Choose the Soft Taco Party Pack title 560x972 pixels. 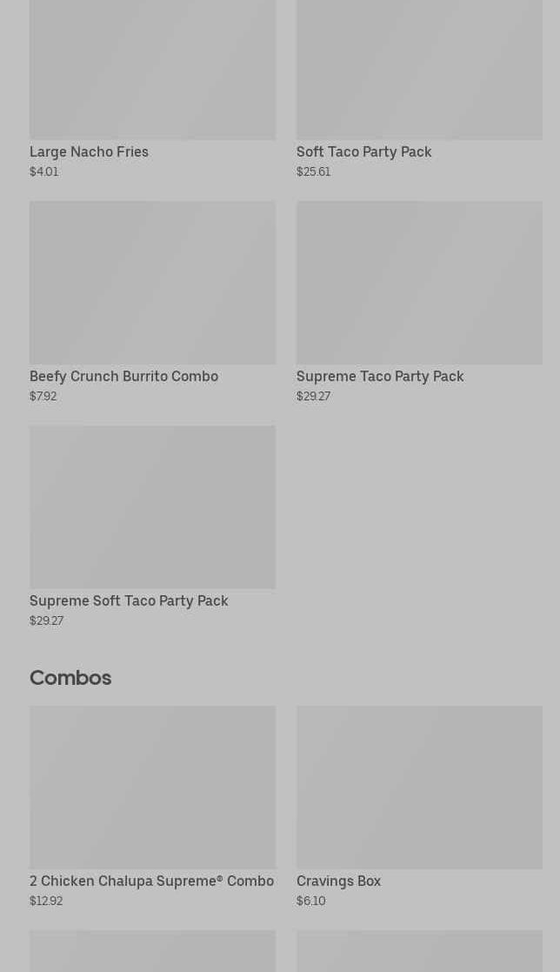coord(364,152)
